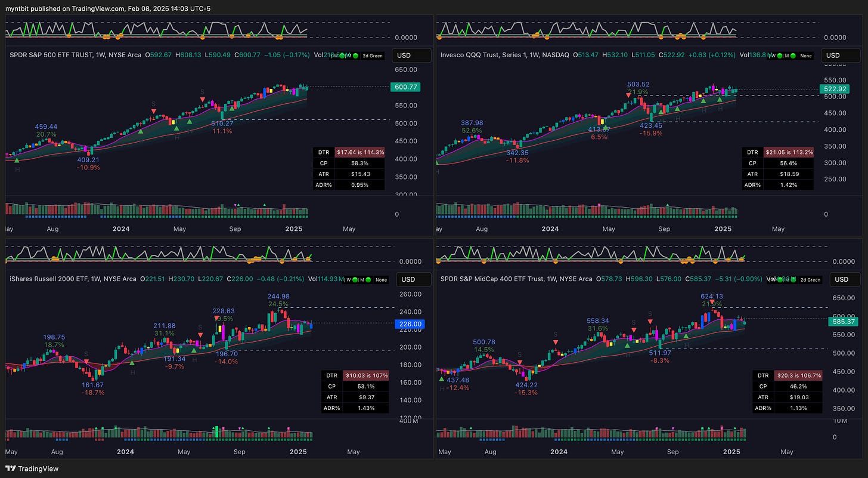Click the '$20.3 is 106.7%' DTR cell

[798, 375]
